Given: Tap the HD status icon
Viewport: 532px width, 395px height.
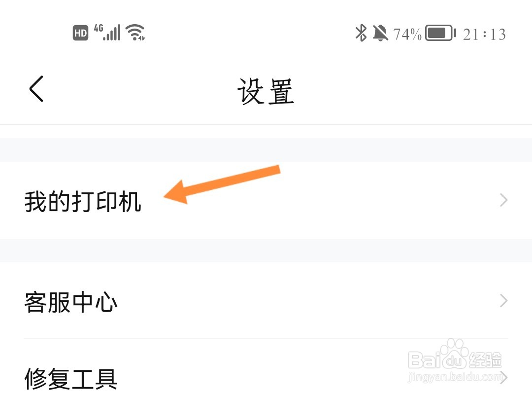Looking at the screenshot, I should pos(80,33).
